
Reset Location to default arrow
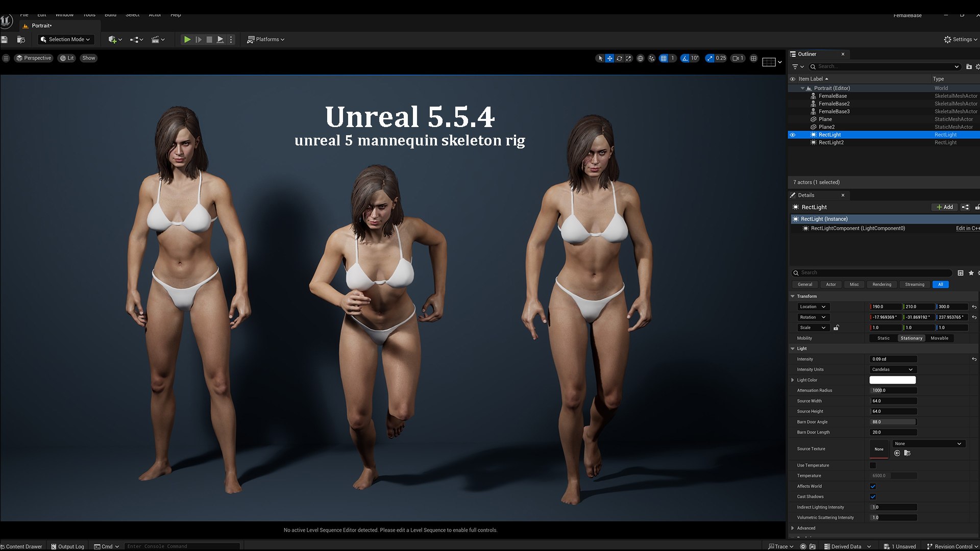pyautogui.click(x=974, y=307)
